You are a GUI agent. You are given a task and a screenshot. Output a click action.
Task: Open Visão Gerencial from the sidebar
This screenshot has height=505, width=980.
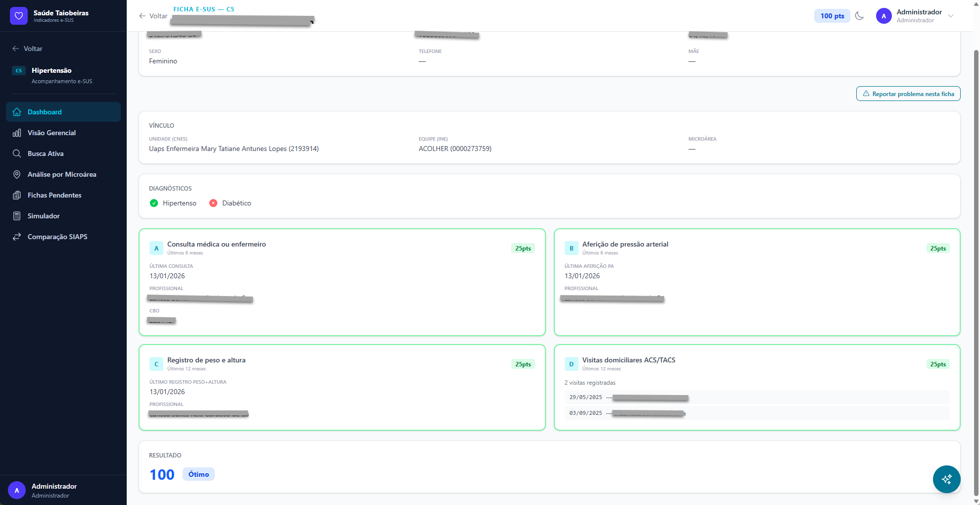pos(51,133)
